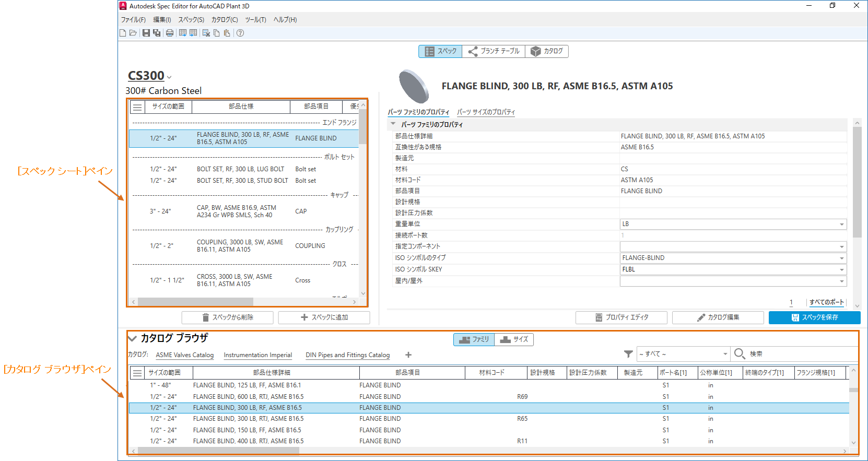The width and height of the screenshot is (868, 461).
Task: Open the ファイル(F) menu
Action: (133, 20)
